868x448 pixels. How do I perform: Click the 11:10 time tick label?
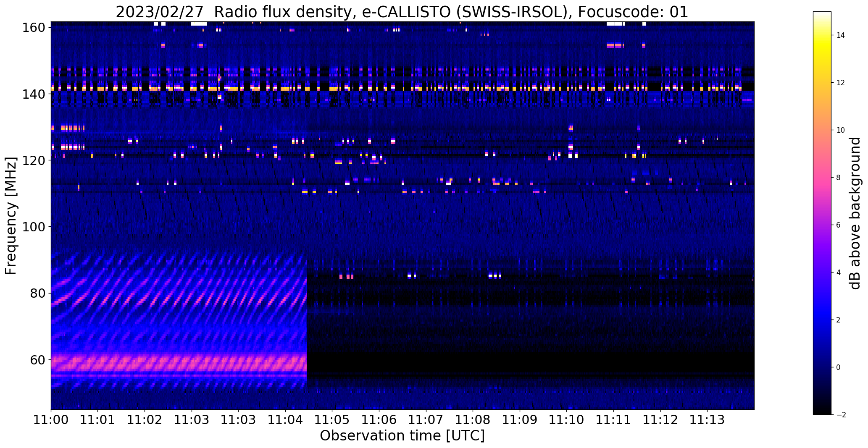point(567,419)
